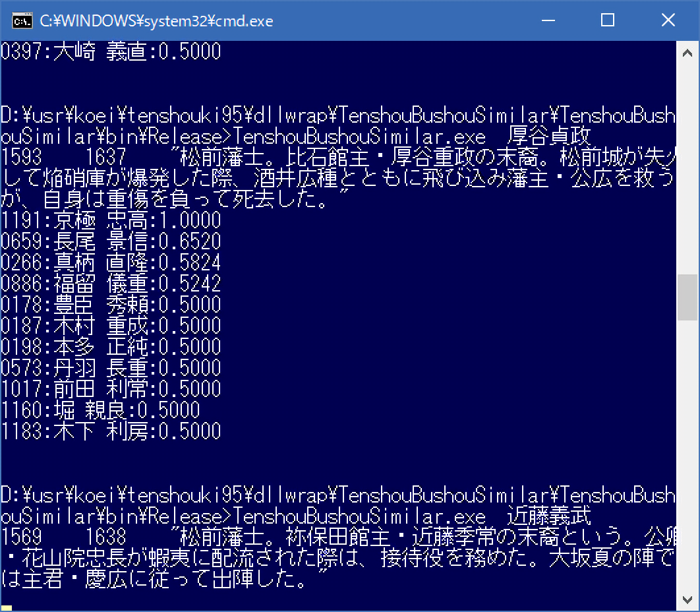This screenshot has width=700, height=612.
Task: Click the scrollbar down arrow
Action: coord(687,602)
